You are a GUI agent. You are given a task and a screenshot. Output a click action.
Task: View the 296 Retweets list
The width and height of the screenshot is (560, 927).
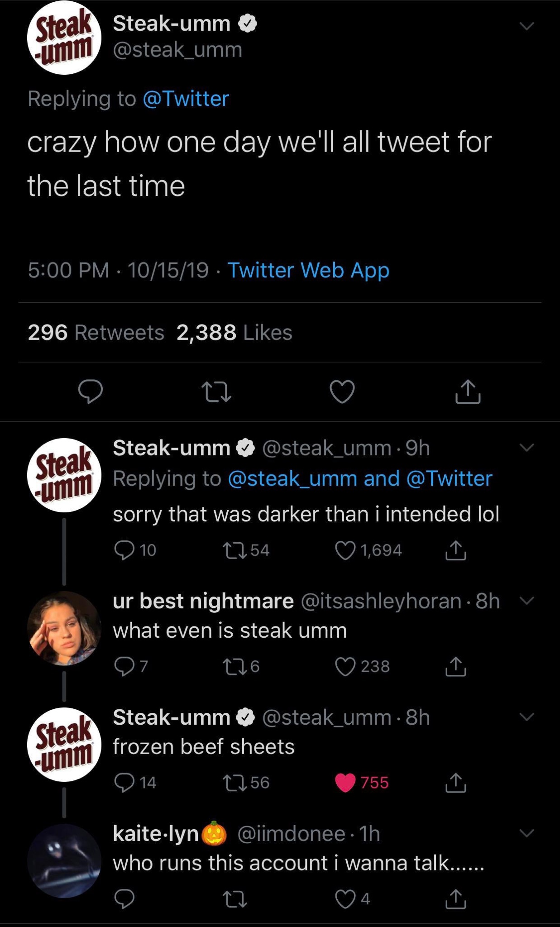point(96,333)
